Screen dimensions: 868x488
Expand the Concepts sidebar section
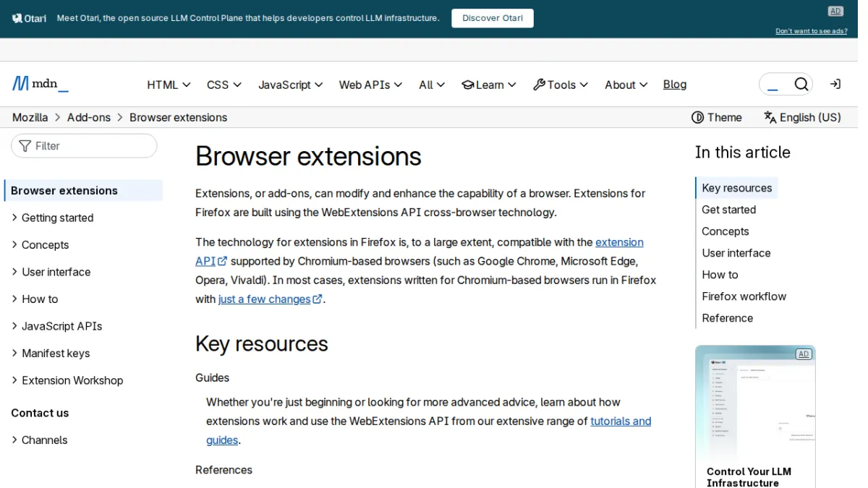pyautogui.click(x=40, y=245)
